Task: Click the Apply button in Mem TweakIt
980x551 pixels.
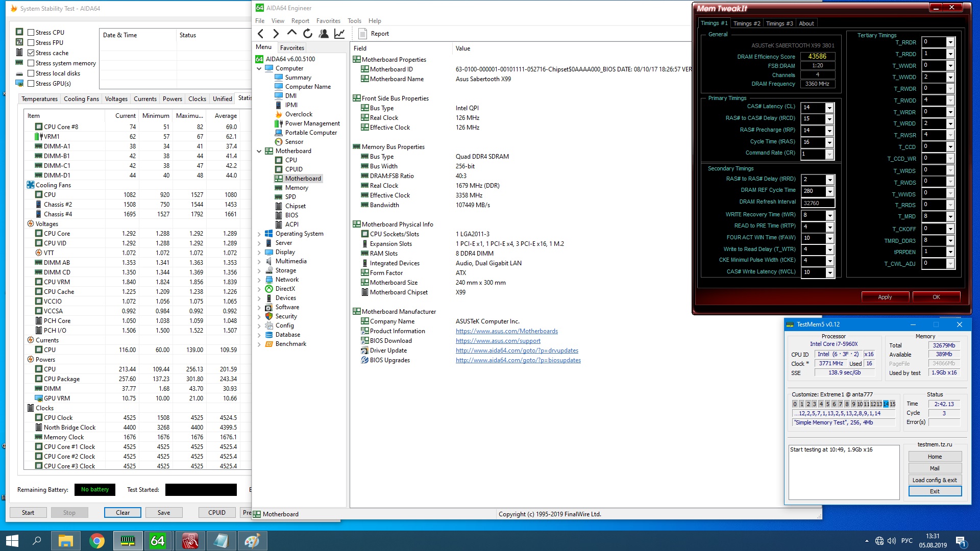Action: click(885, 297)
